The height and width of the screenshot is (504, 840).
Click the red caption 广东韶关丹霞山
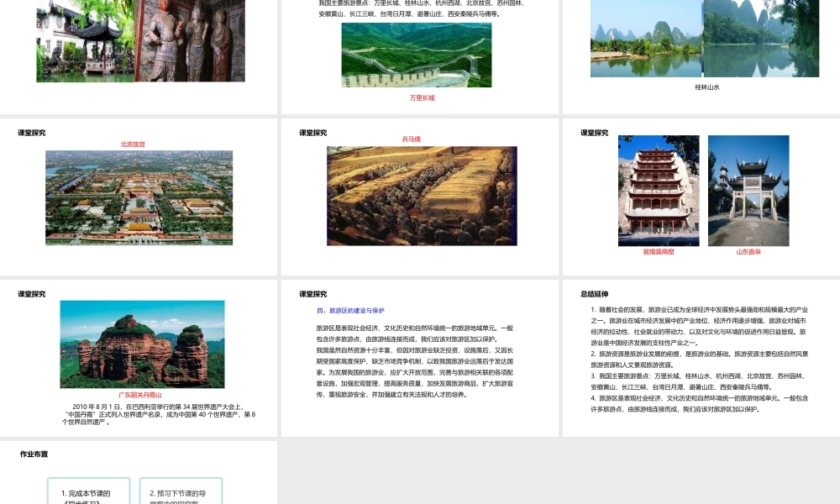pos(139,395)
